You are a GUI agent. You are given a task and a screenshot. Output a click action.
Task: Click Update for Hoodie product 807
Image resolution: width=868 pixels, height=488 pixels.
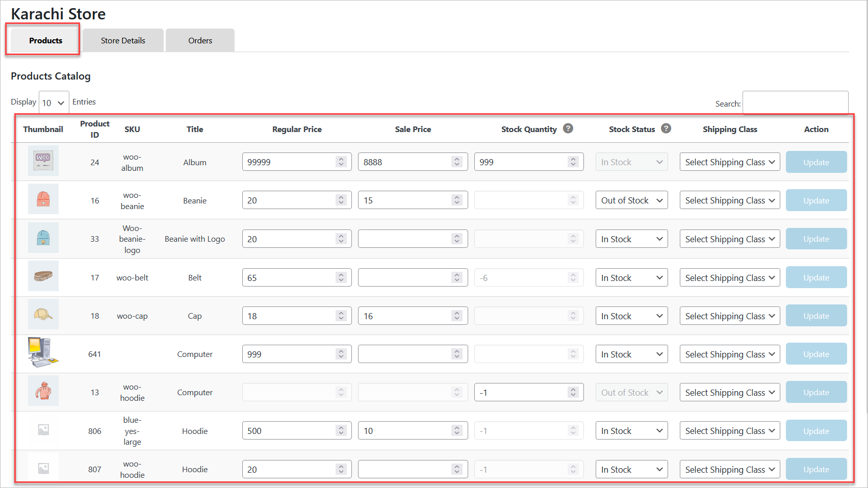(x=816, y=469)
